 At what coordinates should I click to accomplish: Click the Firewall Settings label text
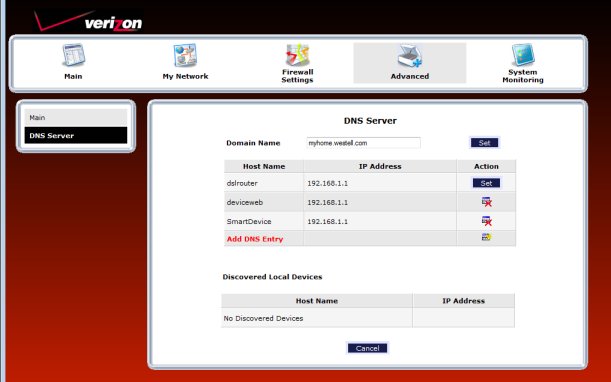pyautogui.click(x=297, y=76)
